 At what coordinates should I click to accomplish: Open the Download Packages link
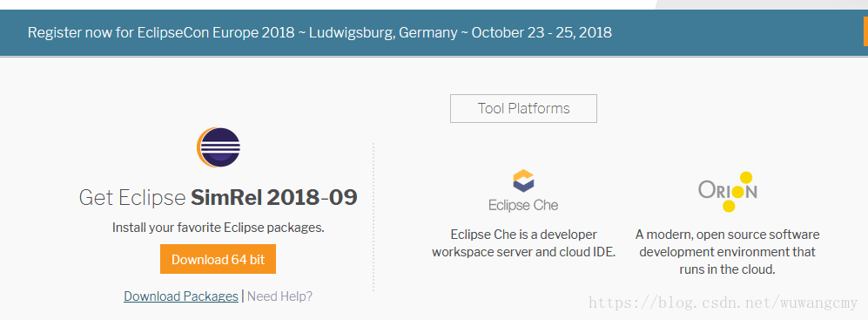click(x=181, y=296)
